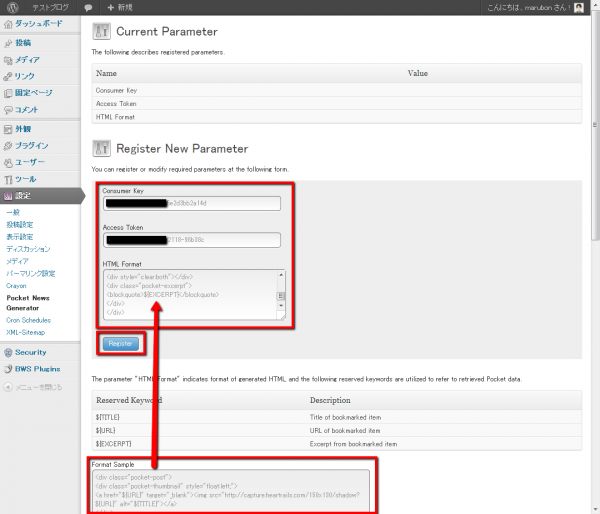Open the 表示設定 settings link
Viewport: 600px width, 514px height.
(20, 237)
